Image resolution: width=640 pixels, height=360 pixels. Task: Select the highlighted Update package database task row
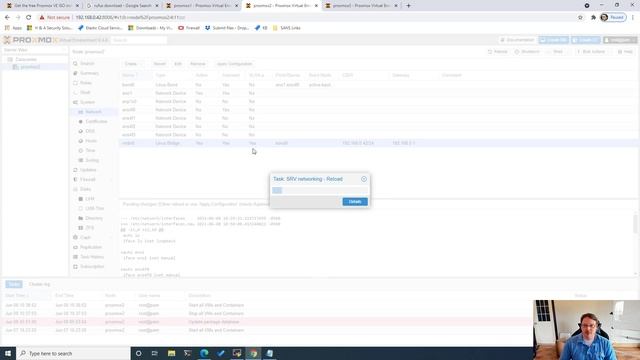click(x=267, y=322)
